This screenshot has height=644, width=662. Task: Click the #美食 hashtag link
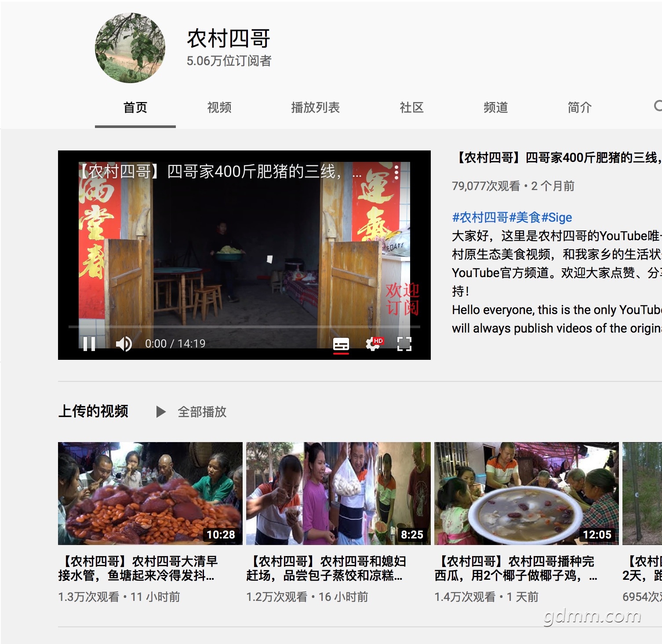(x=525, y=217)
